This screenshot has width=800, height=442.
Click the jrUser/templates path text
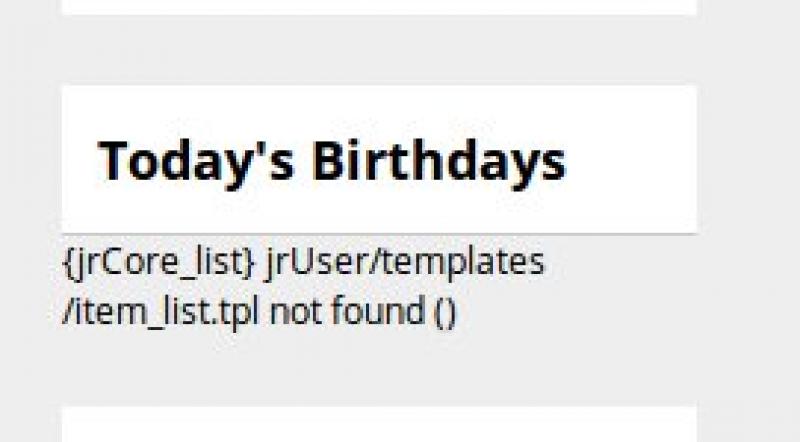[405, 264]
